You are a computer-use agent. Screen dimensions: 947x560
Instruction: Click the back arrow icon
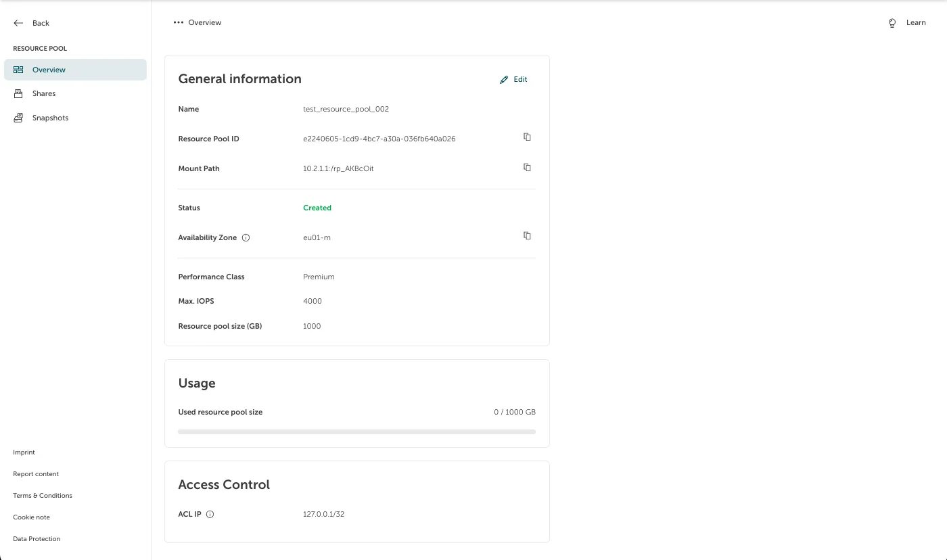pyautogui.click(x=18, y=23)
